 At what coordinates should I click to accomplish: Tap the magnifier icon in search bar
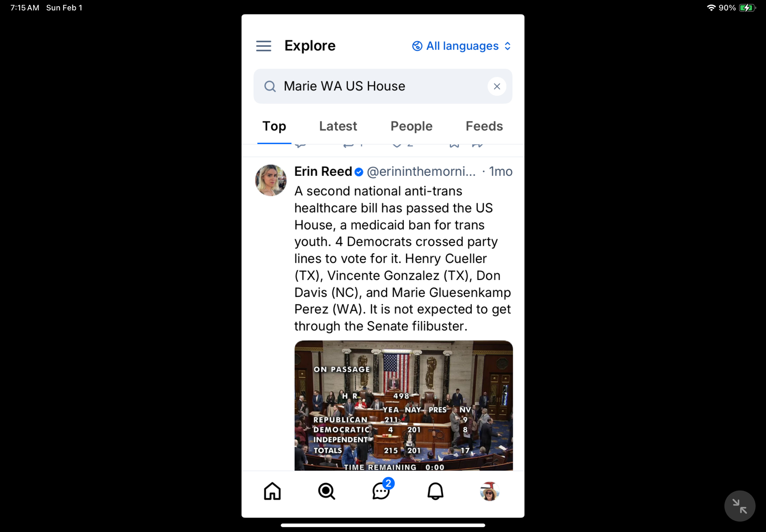pos(270,86)
